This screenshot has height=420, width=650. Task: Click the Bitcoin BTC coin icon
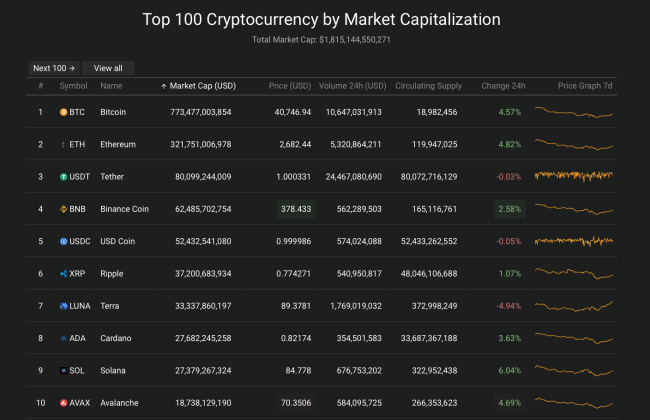pyautogui.click(x=63, y=112)
